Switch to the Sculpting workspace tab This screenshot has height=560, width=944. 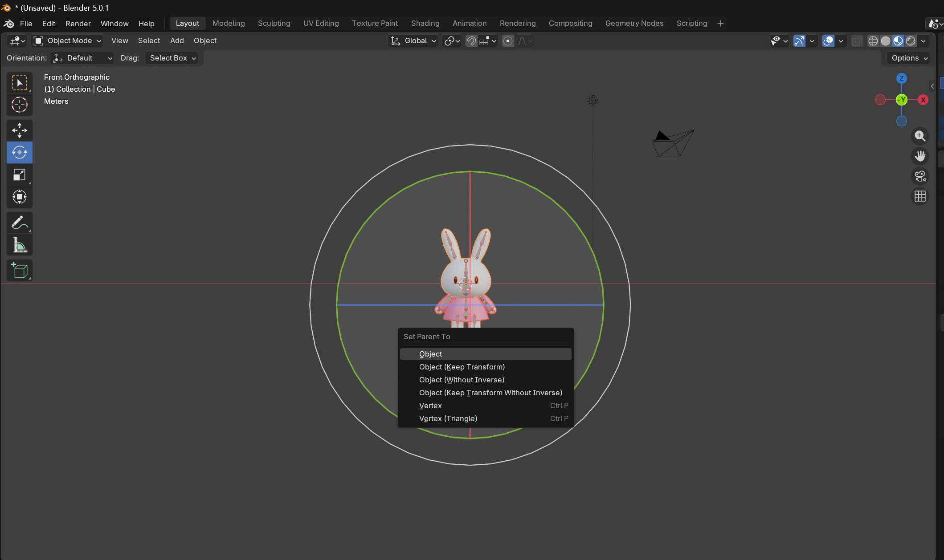[274, 23]
